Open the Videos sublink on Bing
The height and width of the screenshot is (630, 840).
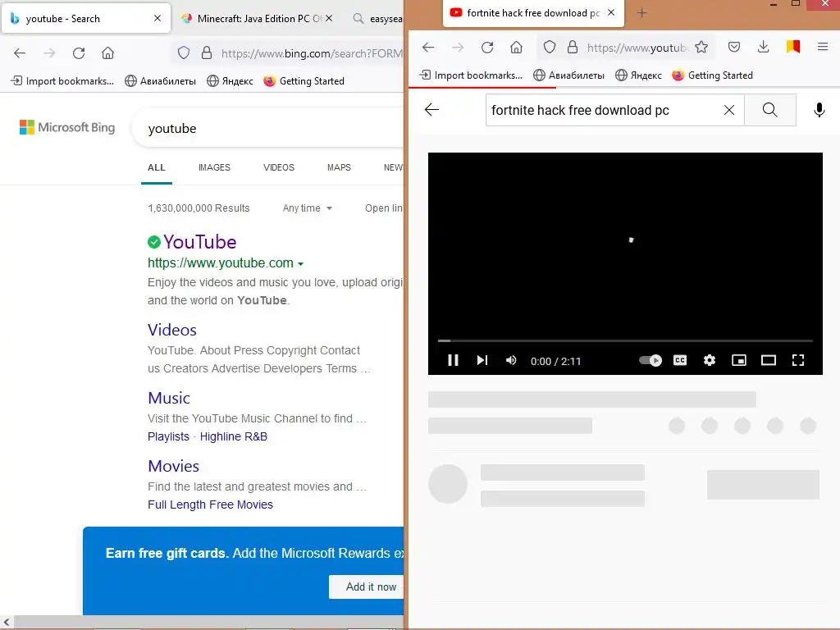[172, 330]
